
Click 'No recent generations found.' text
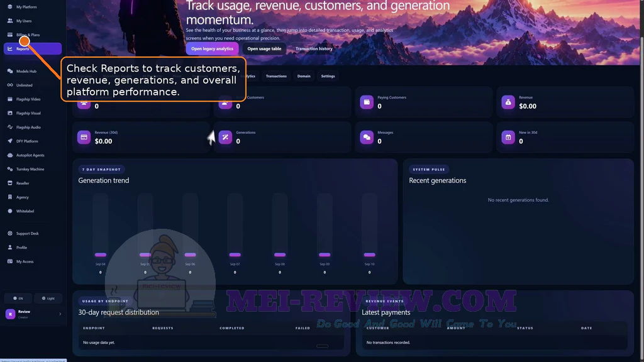[518, 200]
